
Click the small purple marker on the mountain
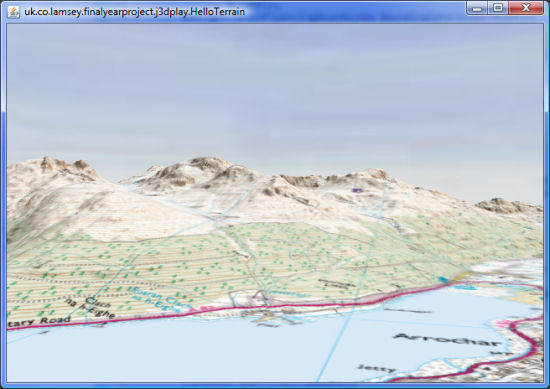click(357, 190)
